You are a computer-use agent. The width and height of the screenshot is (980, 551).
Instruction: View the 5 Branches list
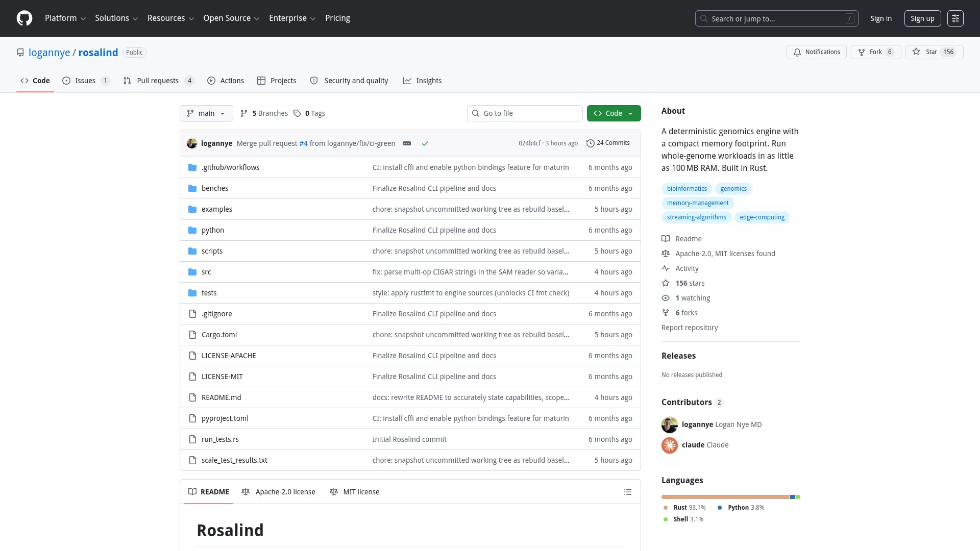click(x=264, y=113)
